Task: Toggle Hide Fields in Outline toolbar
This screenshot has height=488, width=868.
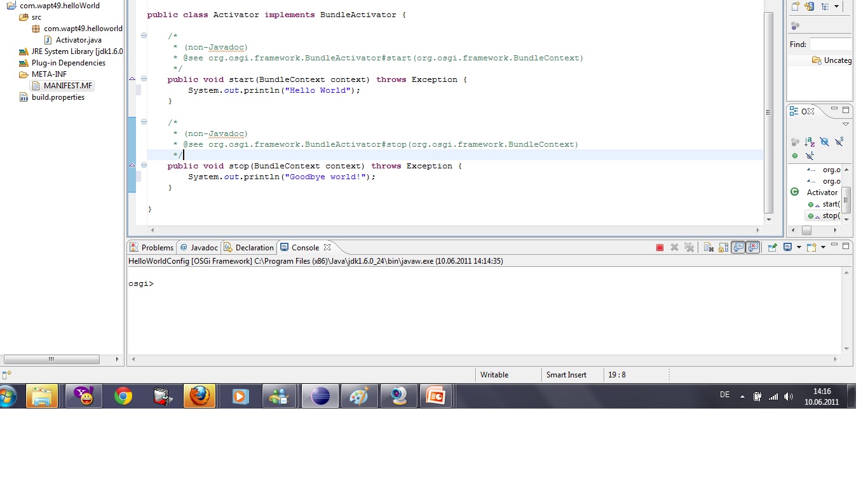Action: pos(824,142)
